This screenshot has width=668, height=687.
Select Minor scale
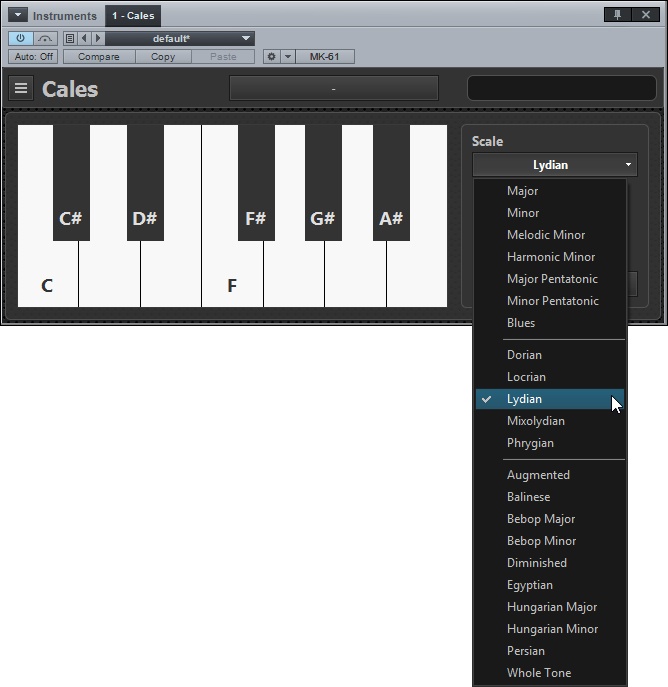(550, 213)
